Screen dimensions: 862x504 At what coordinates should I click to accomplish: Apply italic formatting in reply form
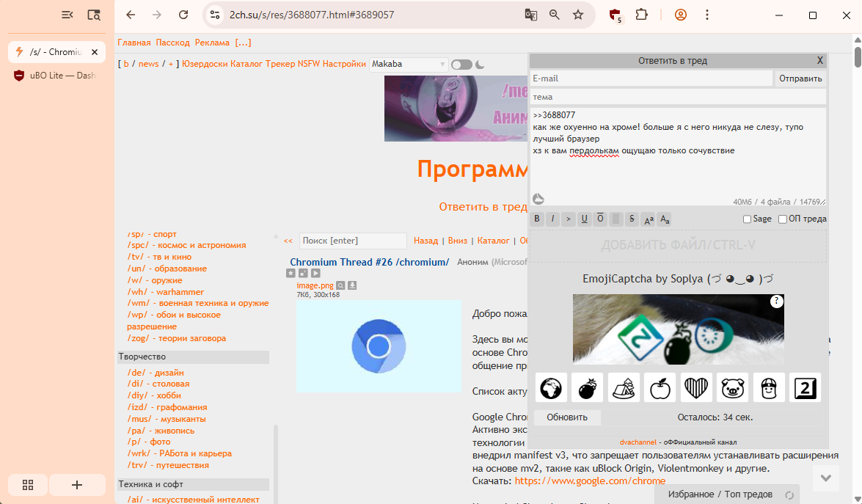(553, 219)
